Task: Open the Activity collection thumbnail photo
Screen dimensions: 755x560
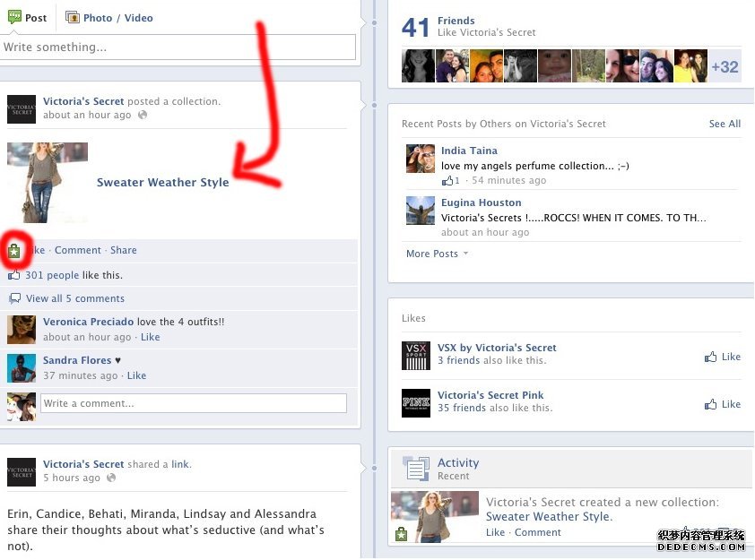Action: 435,517
